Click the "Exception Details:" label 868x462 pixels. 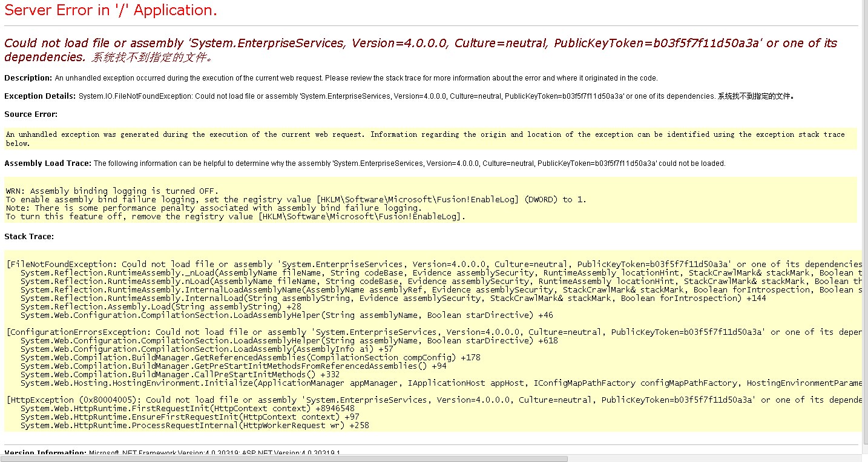(40, 96)
